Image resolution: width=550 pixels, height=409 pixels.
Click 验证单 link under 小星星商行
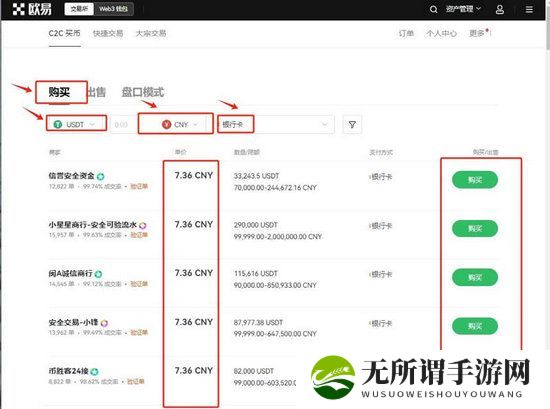point(139,235)
